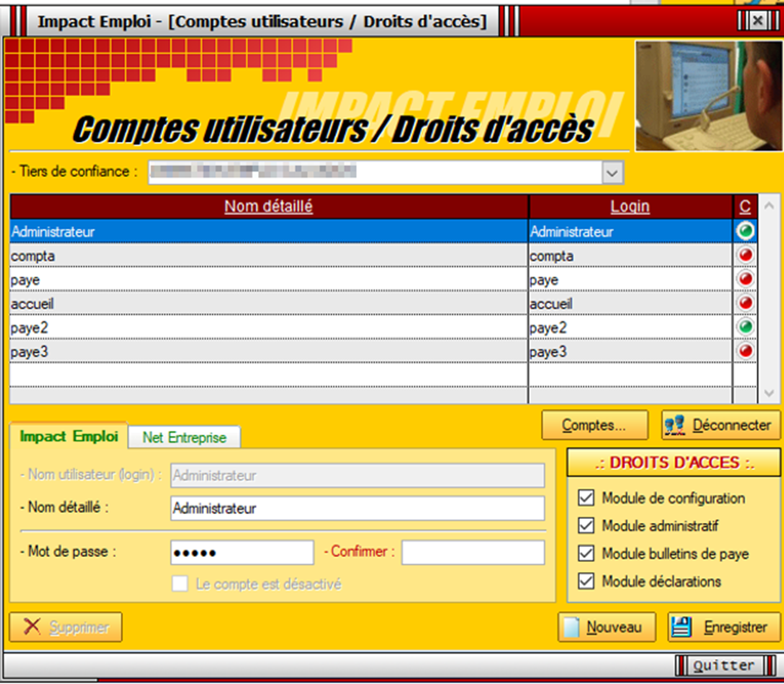Click the 'accueil' login cell
The image size is (784, 684).
click(631, 304)
